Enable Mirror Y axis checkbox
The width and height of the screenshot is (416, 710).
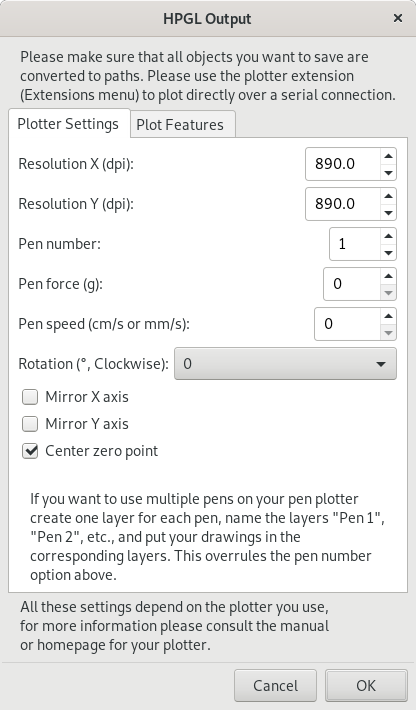point(30,424)
